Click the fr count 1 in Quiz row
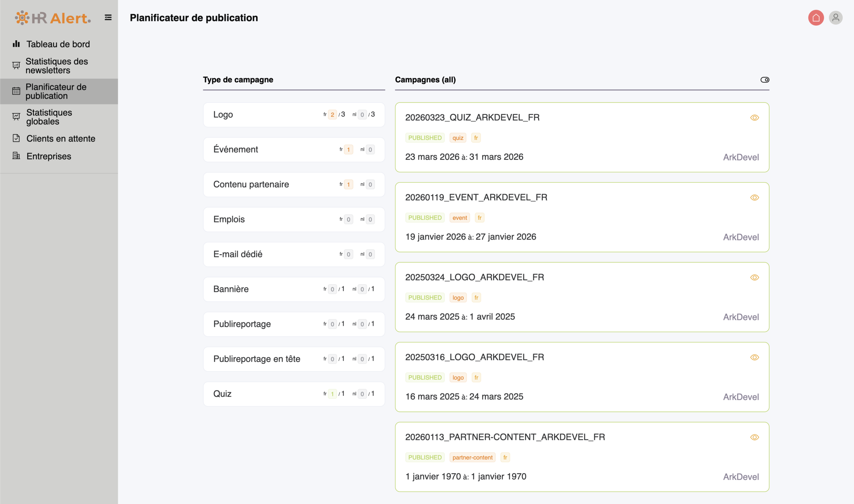 [x=332, y=394]
